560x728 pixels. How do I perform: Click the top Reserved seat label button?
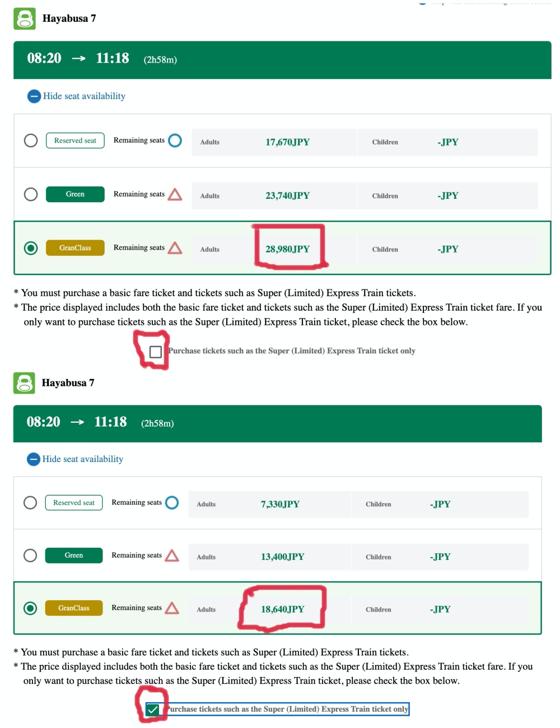pos(75,141)
